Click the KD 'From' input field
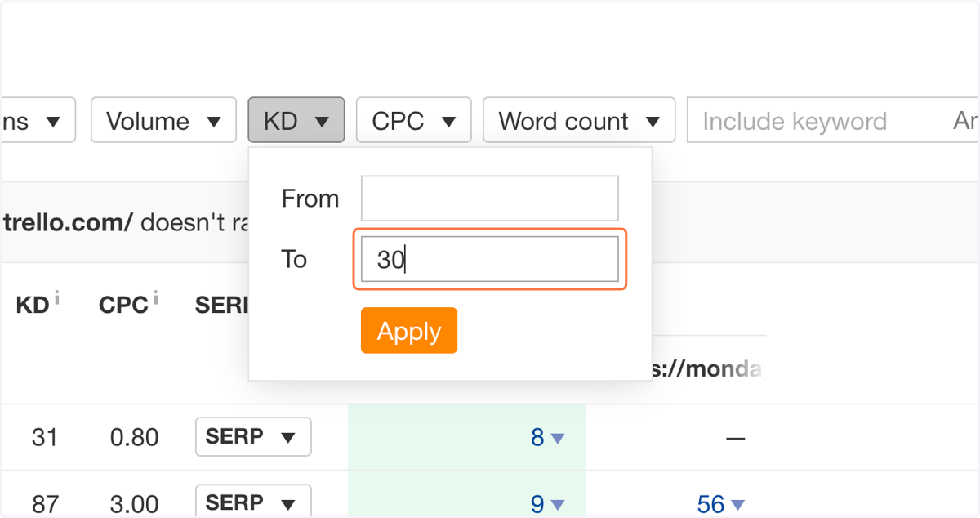This screenshot has height=518, width=980. click(x=490, y=198)
